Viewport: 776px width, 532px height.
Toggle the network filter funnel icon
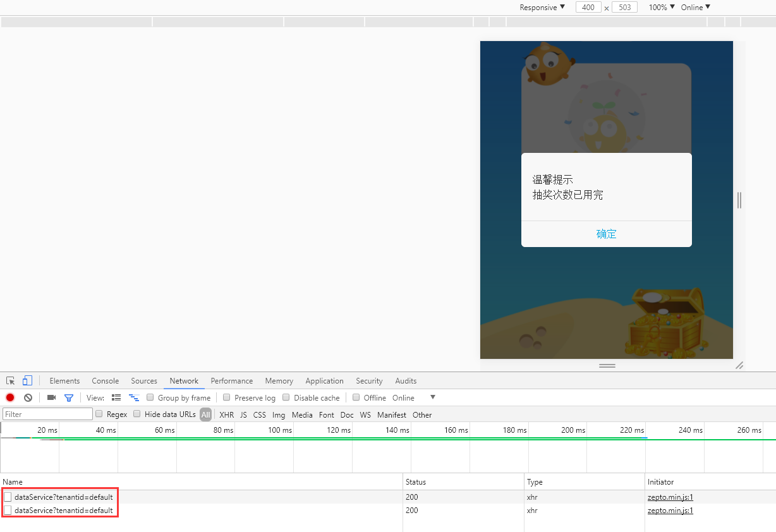[69, 397]
